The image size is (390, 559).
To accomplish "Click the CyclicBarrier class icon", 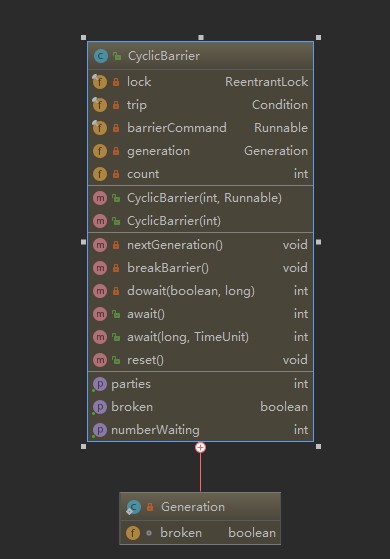I will (101, 56).
